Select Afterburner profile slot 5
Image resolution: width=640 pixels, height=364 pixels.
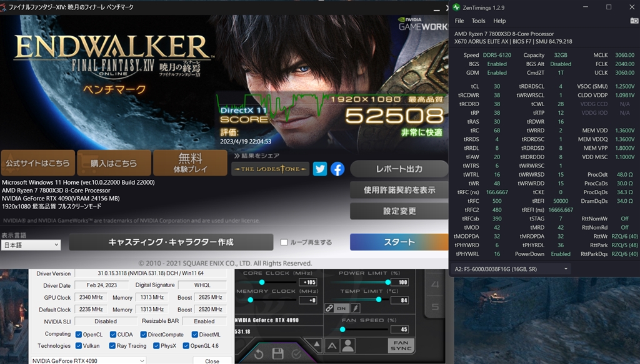pos(435,307)
